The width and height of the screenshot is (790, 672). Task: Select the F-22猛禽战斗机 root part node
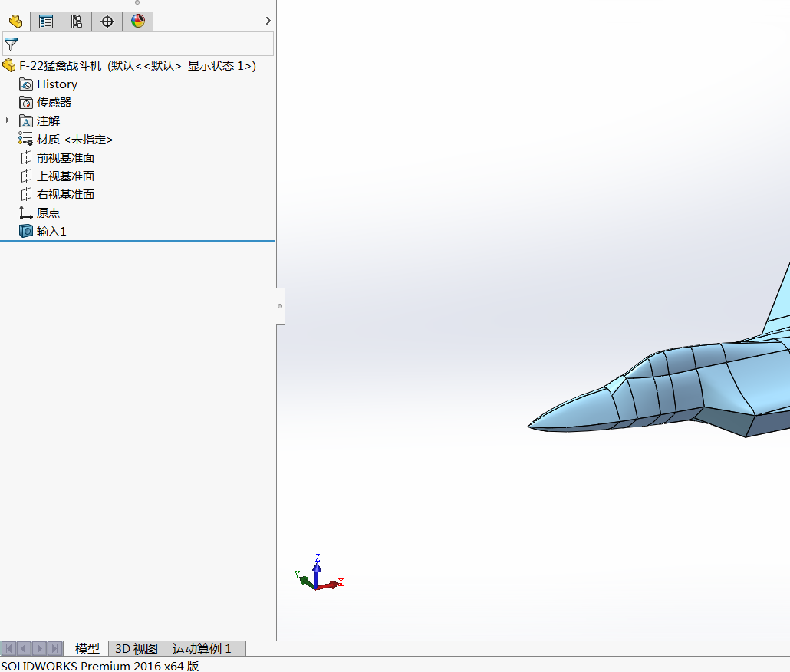pos(137,65)
